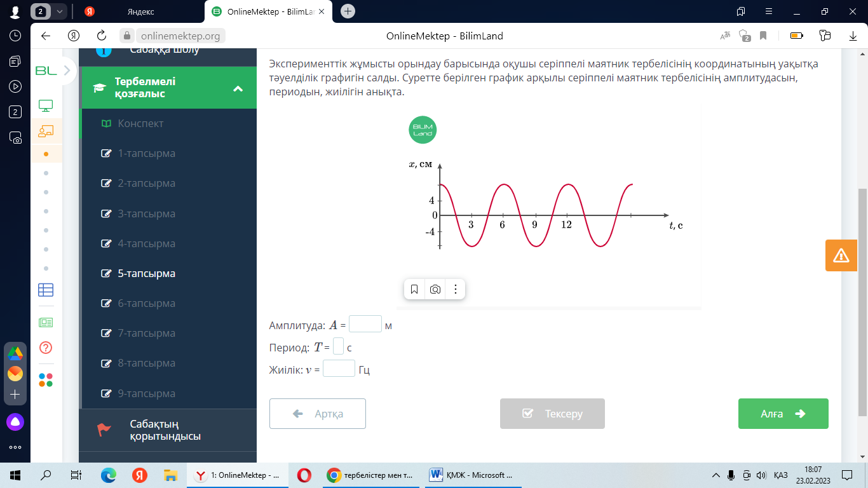Screen dimensions: 868x488
Task: Open the mail shortcut in browser sidebar
Action: pyautogui.click(x=15, y=374)
